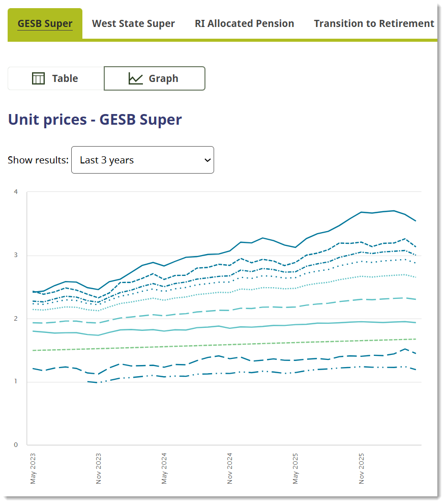Image resolution: width=445 pixels, height=504 pixels.
Task: Click the Nov 2025 axis label
Action: coord(361,468)
